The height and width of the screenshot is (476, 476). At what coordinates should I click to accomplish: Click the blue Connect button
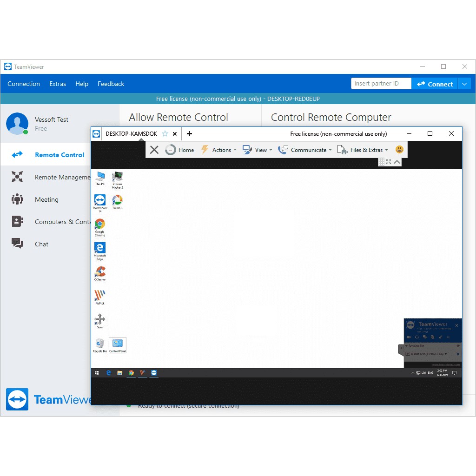point(435,84)
